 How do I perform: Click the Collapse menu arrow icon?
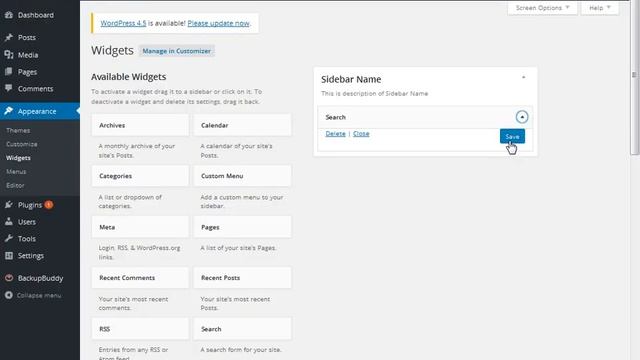click(x=9, y=295)
